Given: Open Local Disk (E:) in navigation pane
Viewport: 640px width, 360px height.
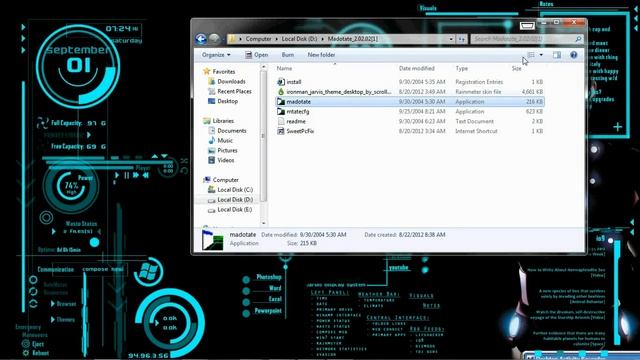Looking at the screenshot, I should pyautogui.click(x=234, y=209).
